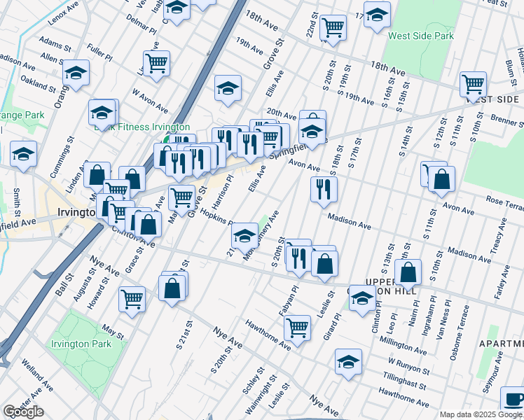Image resolution: width=524 pixels, height=420 pixels.
Task: Open the shopping bag marker near S 11th St
Action: pyautogui.click(x=441, y=180)
